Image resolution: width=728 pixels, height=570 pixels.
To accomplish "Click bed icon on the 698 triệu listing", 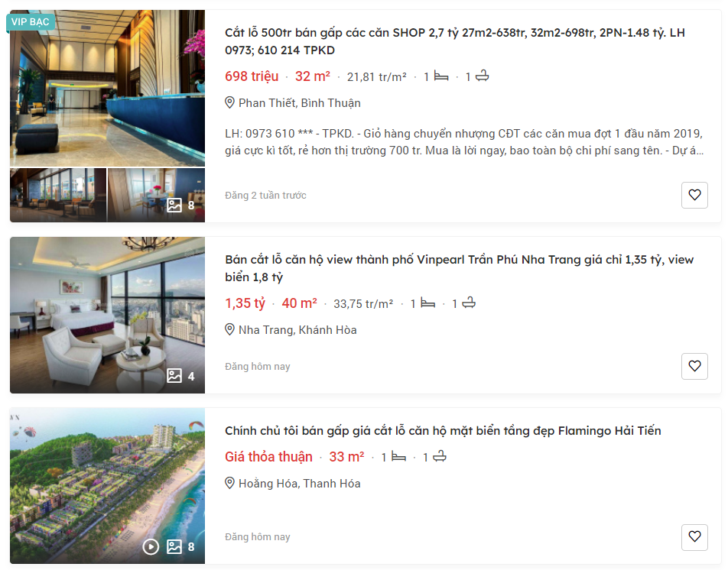I will [x=441, y=76].
